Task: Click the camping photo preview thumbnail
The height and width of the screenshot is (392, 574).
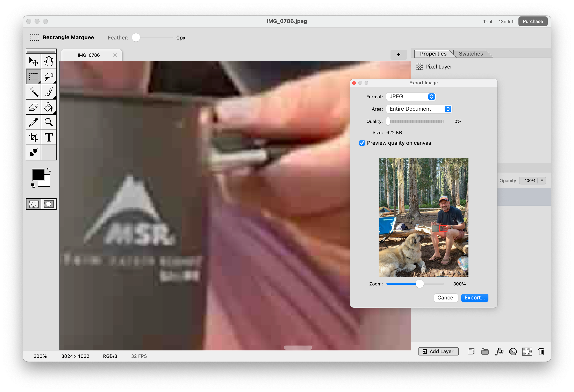Action: 424,218
